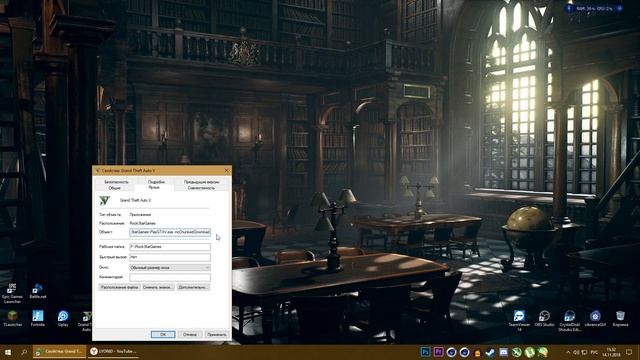Select the Uplay desktop shortcut
The image size is (640, 360).
point(63,318)
